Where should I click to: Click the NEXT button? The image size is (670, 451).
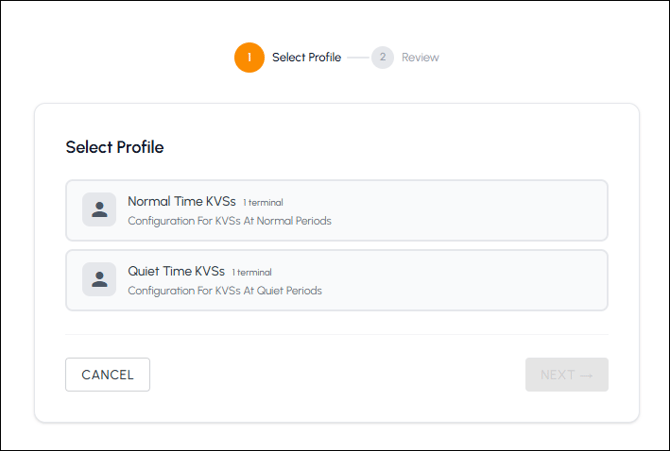(567, 374)
